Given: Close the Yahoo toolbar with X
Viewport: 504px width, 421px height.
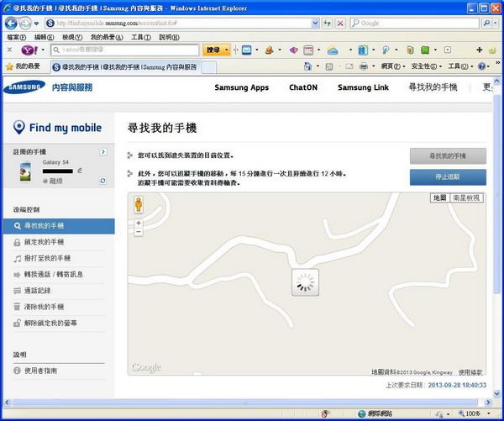Looking at the screenshot, I should (9, 50).
